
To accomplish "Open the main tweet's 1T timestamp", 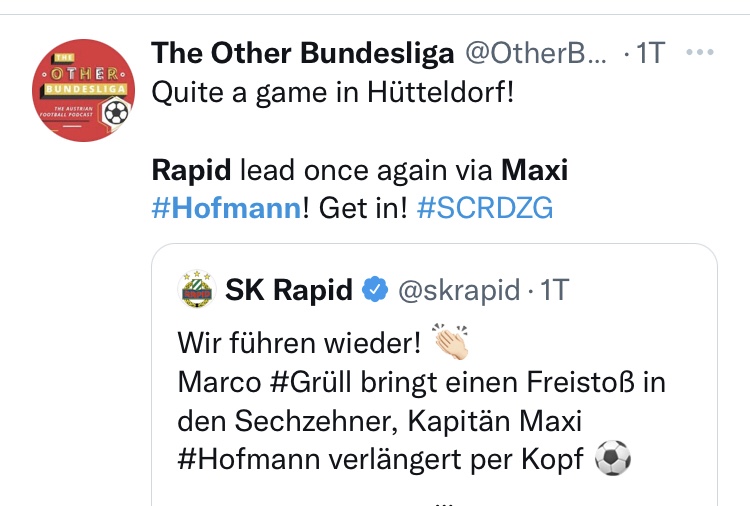I will click(648, 54).
